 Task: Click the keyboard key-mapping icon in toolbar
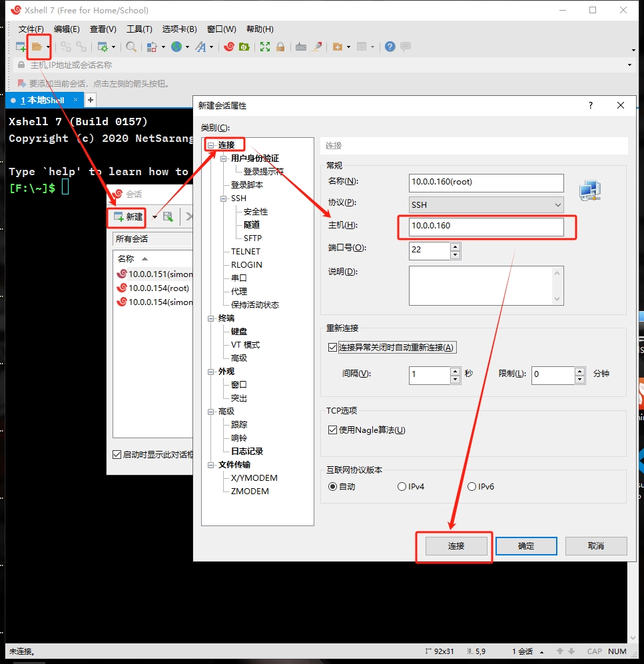[x=301, y=47]
